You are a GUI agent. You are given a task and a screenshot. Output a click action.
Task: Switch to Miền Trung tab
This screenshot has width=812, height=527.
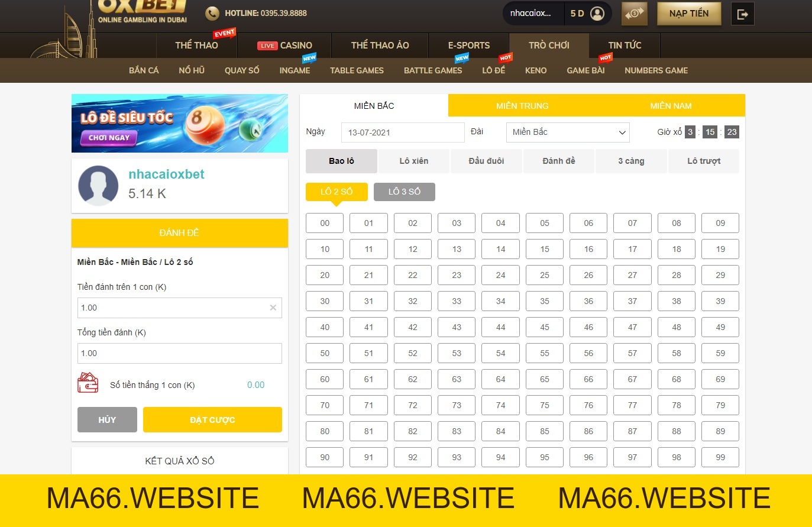click(522, 105)
